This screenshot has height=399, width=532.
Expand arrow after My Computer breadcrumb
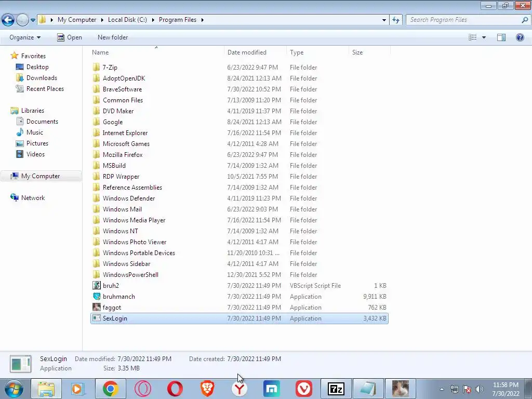click(102, 20)
